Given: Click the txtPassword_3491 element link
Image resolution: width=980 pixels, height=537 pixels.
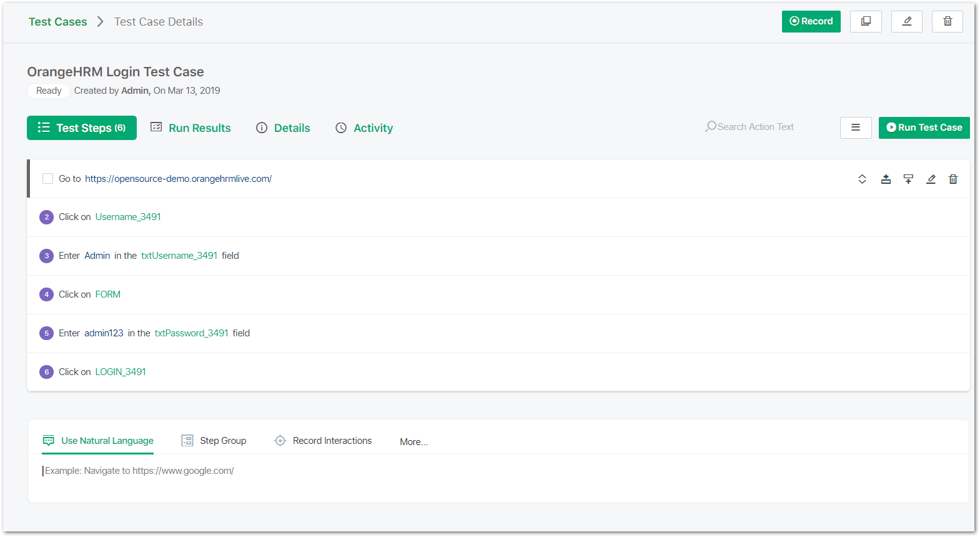Looking at the screenshot, I should (x=192, y=333).
